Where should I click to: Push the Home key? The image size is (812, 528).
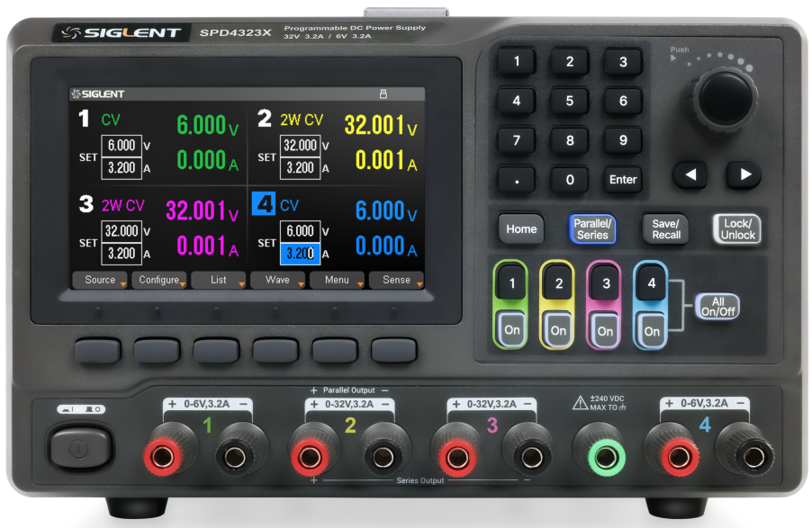click(x=521, y=228)
